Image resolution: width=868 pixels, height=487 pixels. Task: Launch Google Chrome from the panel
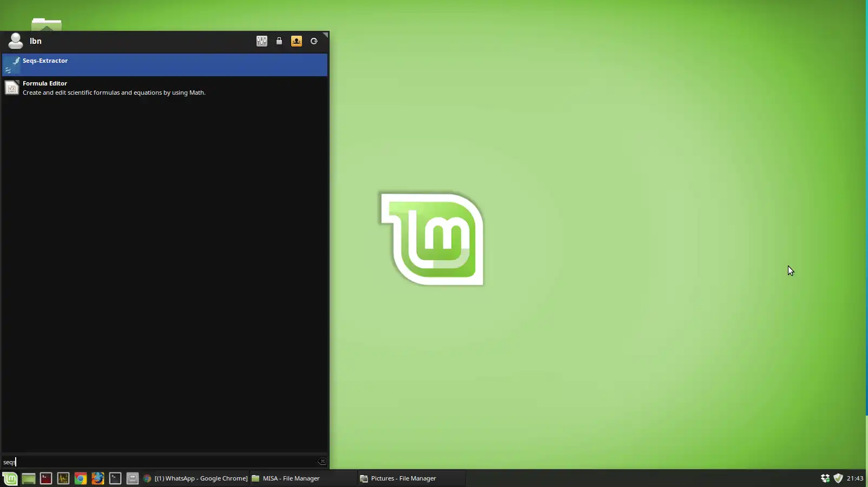pos(81,478)
